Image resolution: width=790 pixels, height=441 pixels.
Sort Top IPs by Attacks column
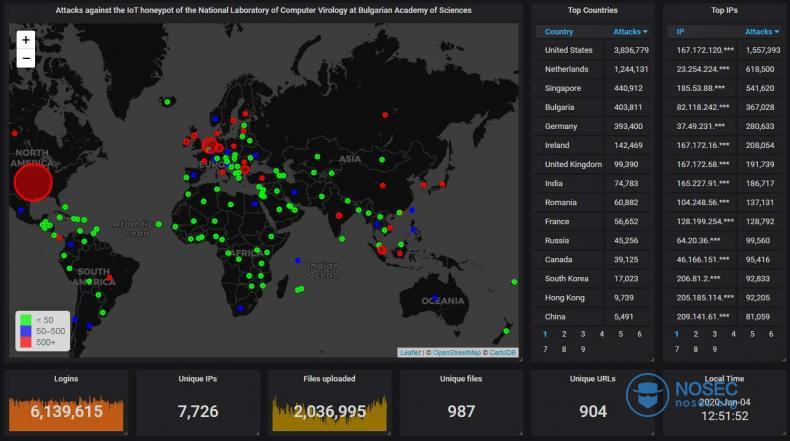761,31
